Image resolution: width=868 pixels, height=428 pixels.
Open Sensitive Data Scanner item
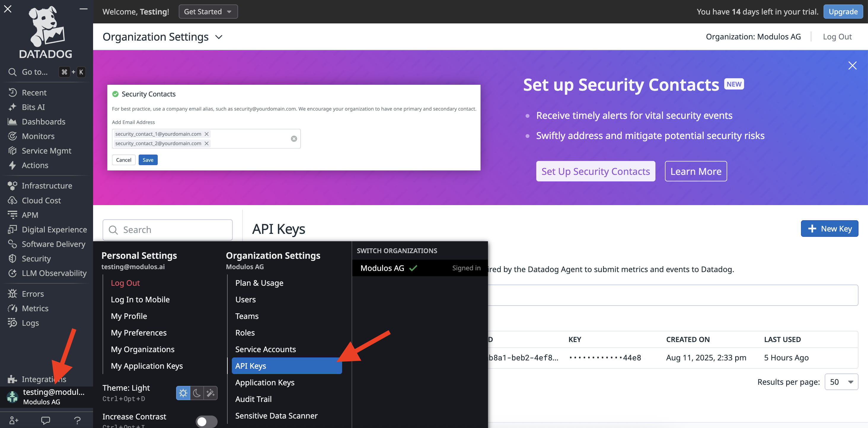point(276,415)
